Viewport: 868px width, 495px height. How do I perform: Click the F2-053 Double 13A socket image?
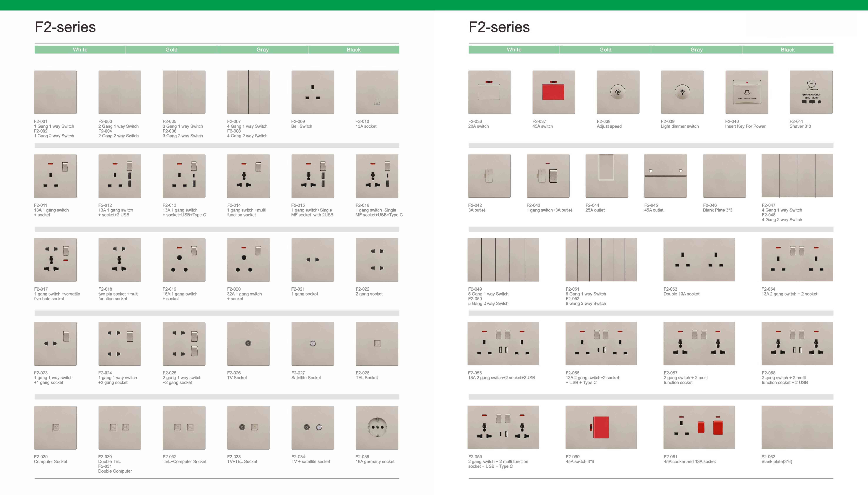[699, 260]
